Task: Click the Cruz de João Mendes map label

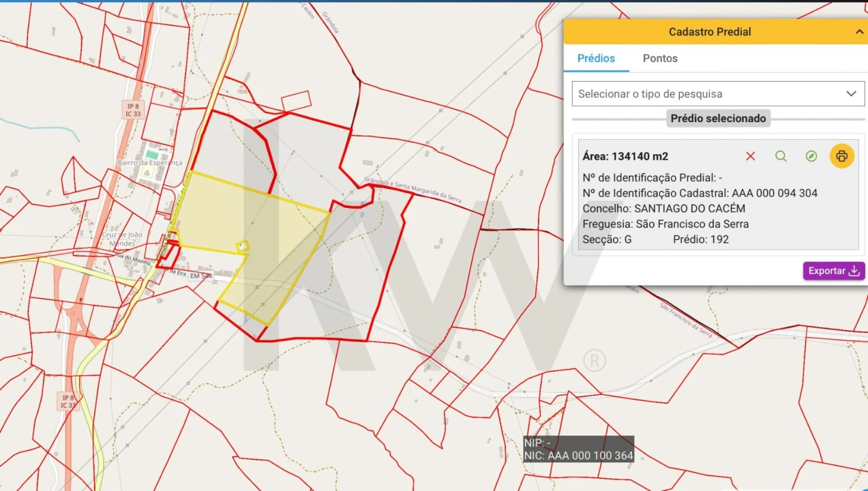Action: click(122, 239)
